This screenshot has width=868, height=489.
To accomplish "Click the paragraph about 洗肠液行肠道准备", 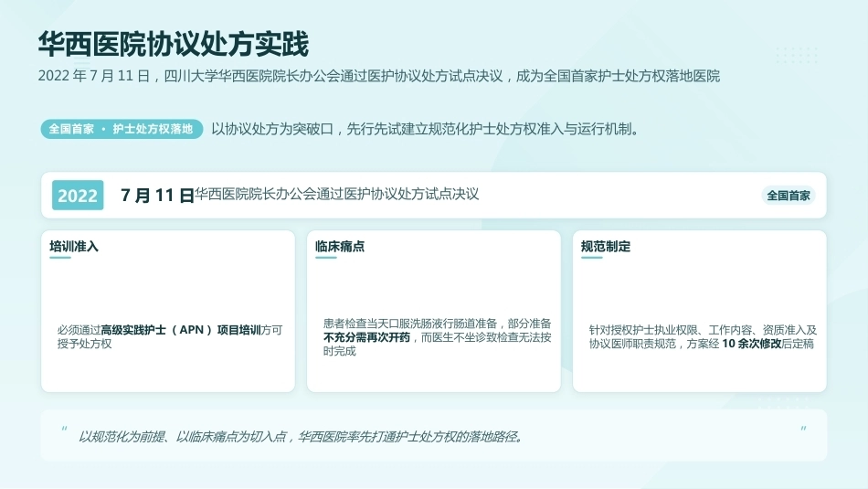I will tap(437, 336).
